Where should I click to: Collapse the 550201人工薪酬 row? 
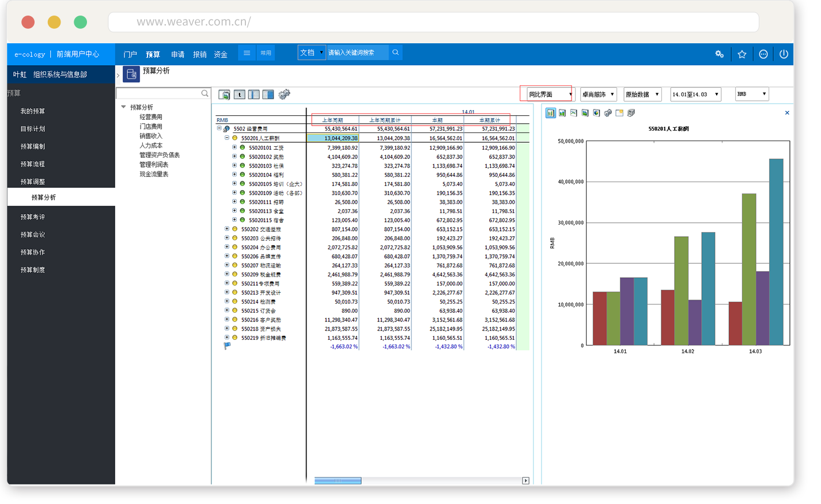227,138
